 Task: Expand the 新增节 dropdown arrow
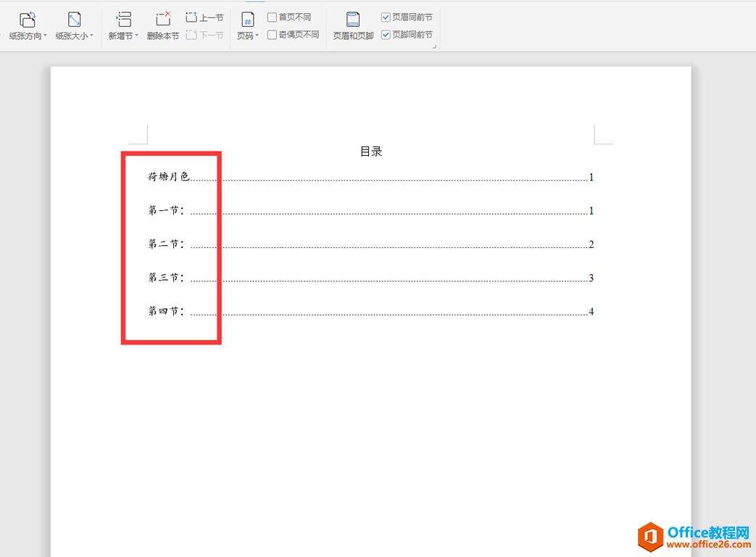point(136,36)
